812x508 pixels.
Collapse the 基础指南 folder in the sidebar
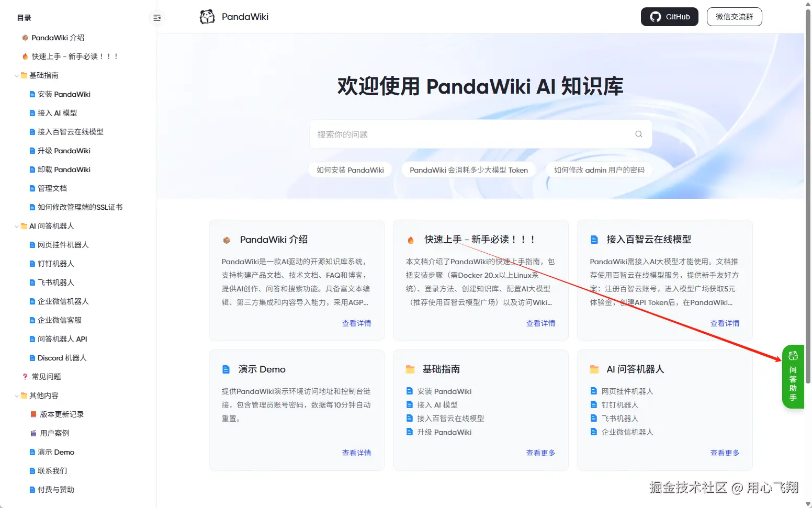[x=17, y=76]
